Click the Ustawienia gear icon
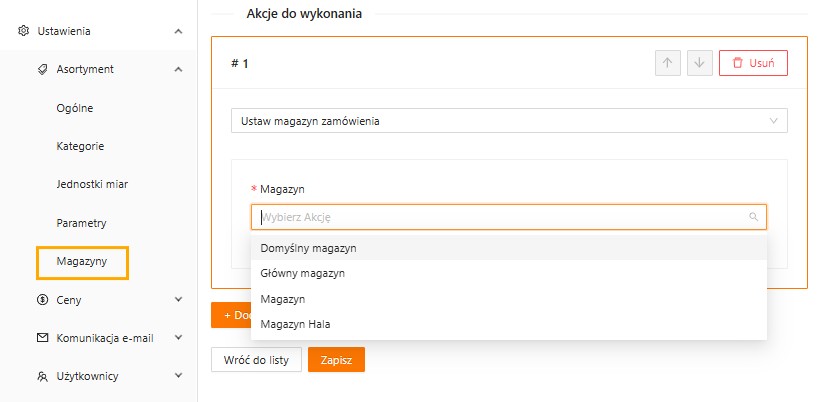This screenshot has height=402, width=829. [24, 31]
